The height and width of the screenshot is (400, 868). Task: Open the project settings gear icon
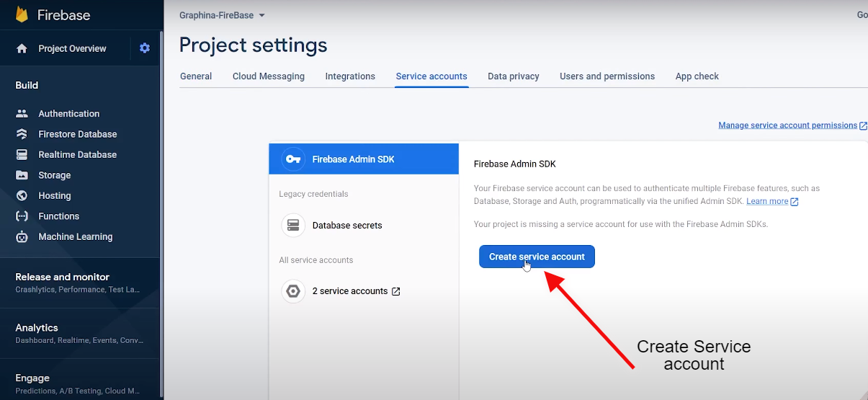[145, 48]
